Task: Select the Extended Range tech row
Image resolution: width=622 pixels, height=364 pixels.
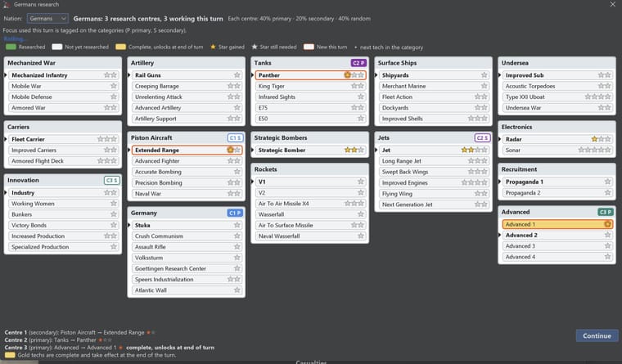Action: click(x=187, y=150)
